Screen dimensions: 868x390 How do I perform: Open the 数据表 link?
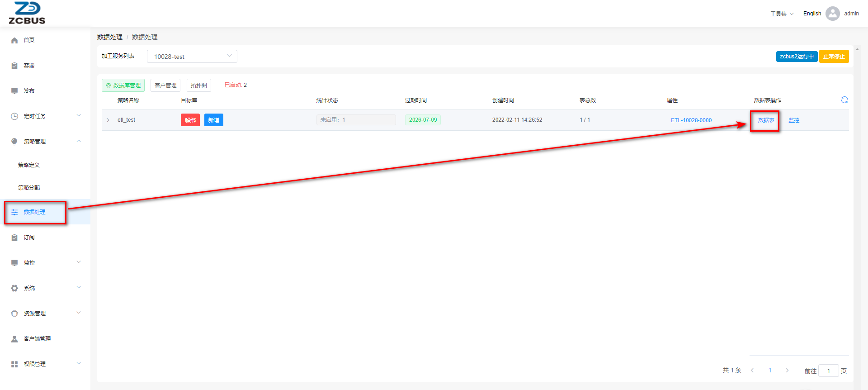pyautogui.click(x=766, y=120)
